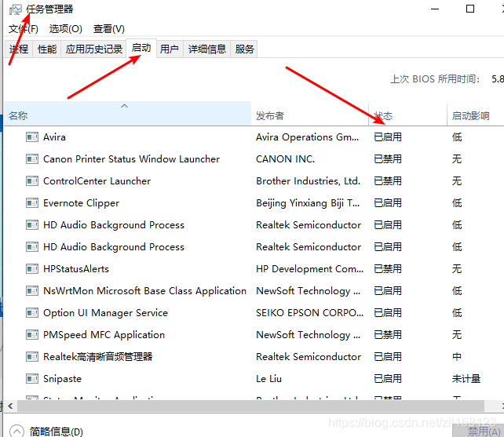This screenshot has width=504, height=437.
Task: Click the Option UI Manager Service icon
Action: coord(32,313)
